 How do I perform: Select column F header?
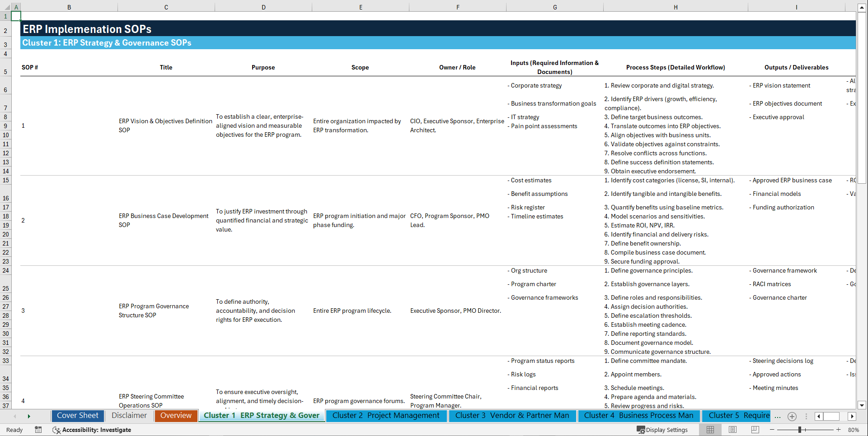point(458,7)
